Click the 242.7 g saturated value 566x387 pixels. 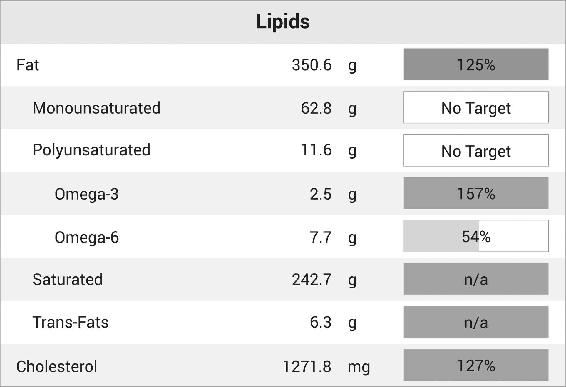(324, 280)
